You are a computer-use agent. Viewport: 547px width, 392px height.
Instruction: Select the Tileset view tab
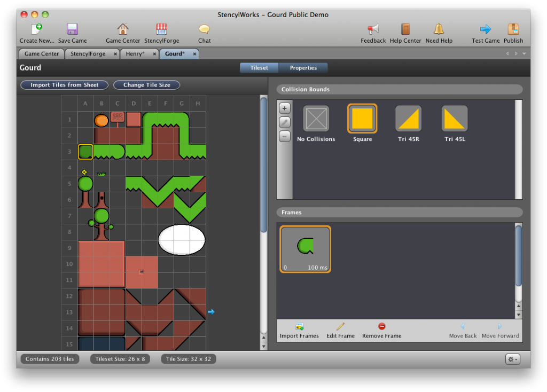(x=259, y=68)
